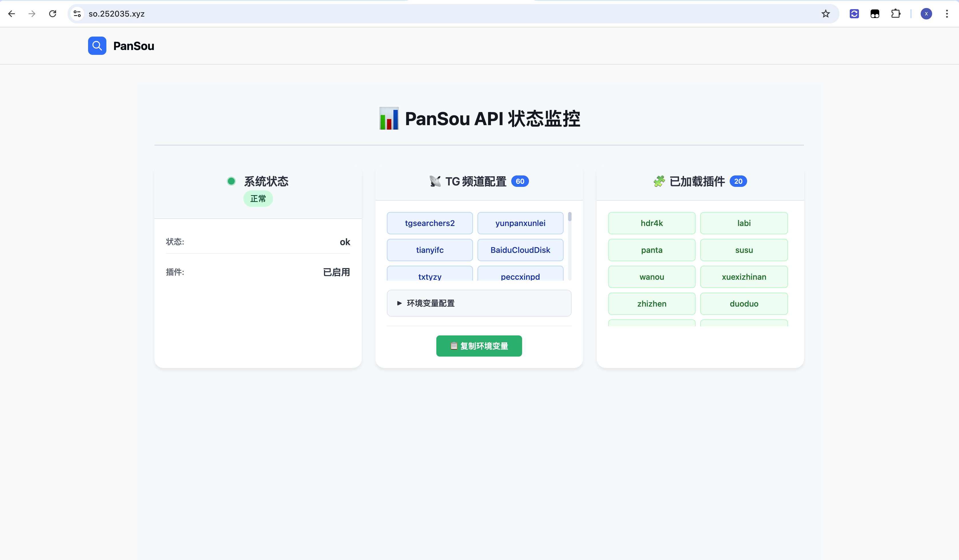Click the '已加载插件' heading
Screen dimensions: 959x560
pos(697,181)
